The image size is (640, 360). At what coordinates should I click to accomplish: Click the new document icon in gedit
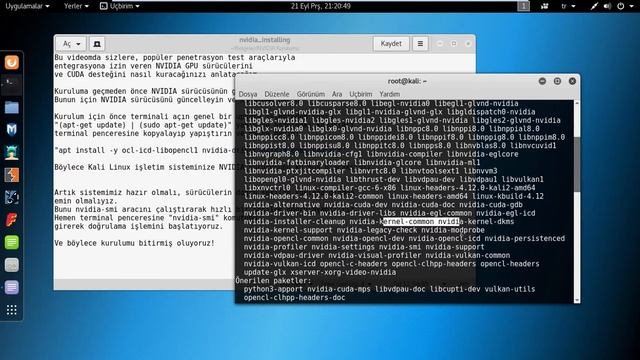click(97, 44)
